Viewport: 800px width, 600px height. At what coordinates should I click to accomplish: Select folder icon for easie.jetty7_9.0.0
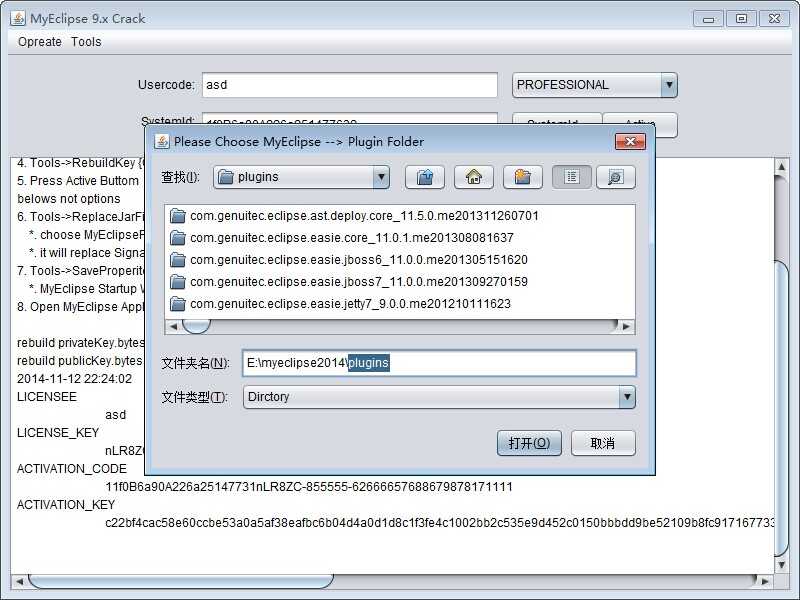178,304
